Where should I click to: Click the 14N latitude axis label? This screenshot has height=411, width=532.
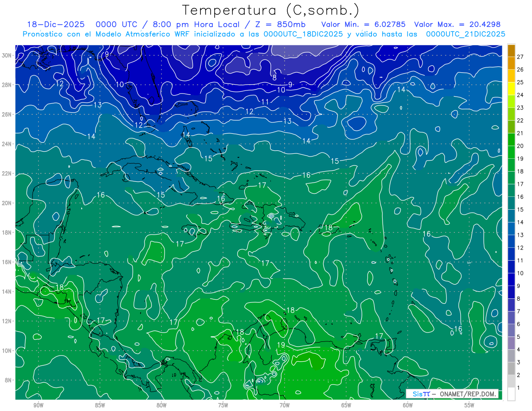coord(7,292)
